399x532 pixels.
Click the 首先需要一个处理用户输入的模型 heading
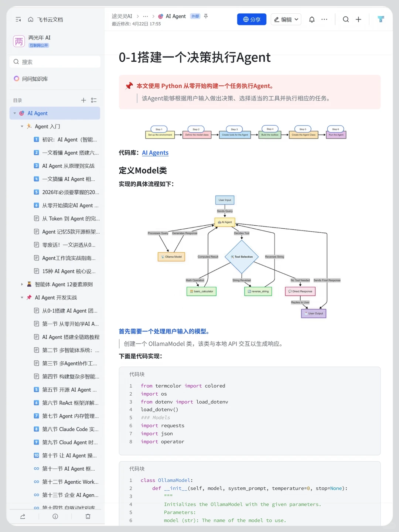tap(165, 331)
